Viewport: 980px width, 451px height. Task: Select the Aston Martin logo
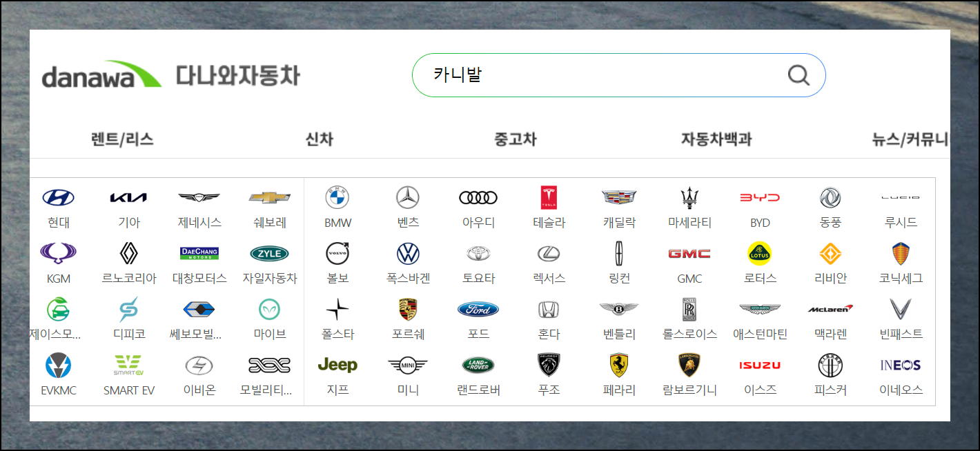point(760,309)
